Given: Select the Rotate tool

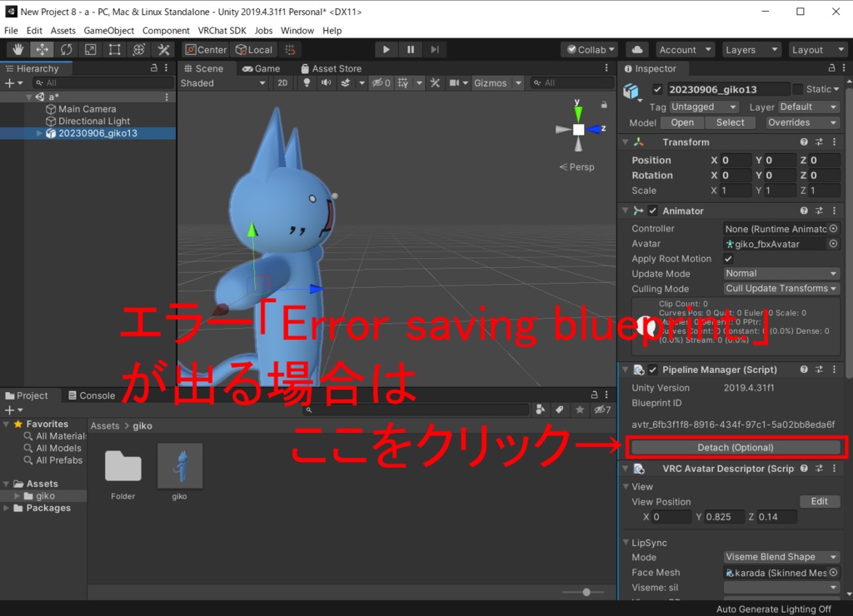Looking at the screenshot, I should tap(67, 49).
